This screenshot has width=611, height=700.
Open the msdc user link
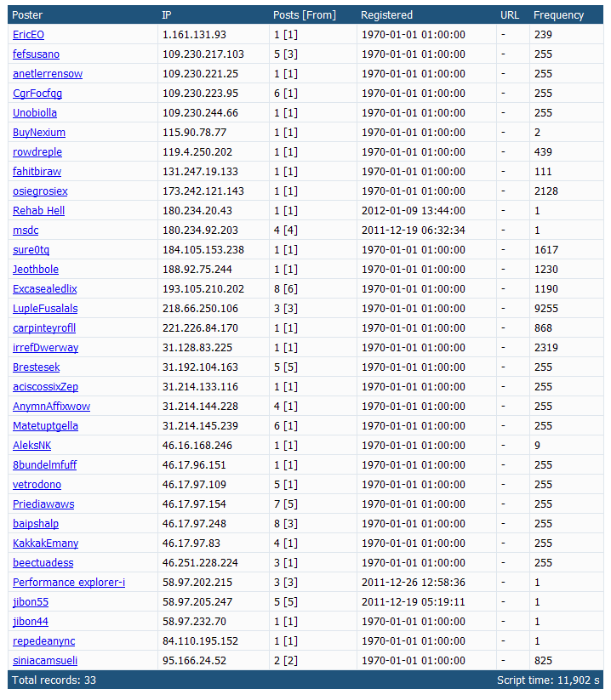coord(26,230)
